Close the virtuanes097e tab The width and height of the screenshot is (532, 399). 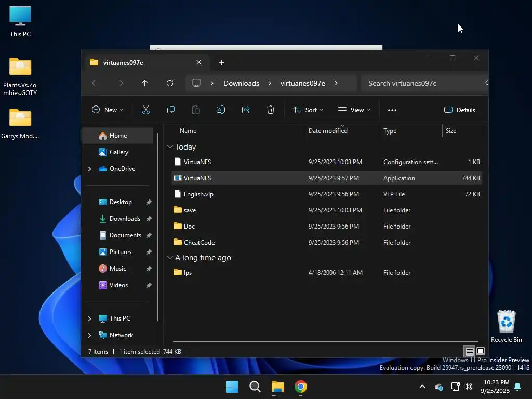click(199, 62)
